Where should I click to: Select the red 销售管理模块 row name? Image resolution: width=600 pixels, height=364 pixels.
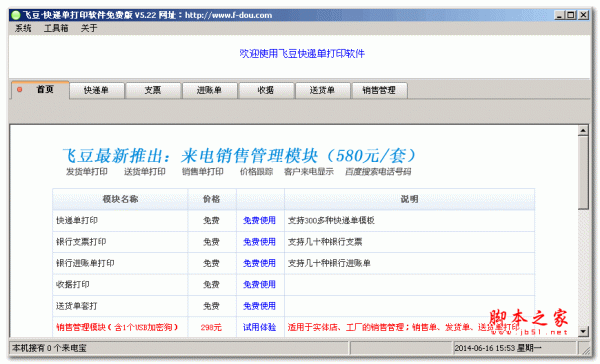pos(117,327)
